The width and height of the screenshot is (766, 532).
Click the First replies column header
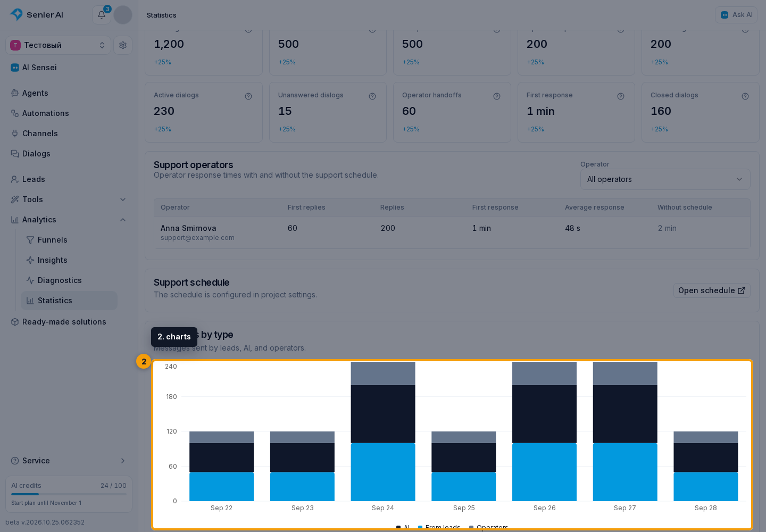tap(306, 207)
